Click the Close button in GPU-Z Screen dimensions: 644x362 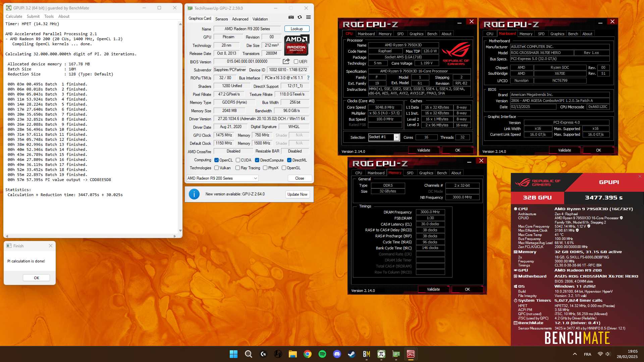point(300,178)
